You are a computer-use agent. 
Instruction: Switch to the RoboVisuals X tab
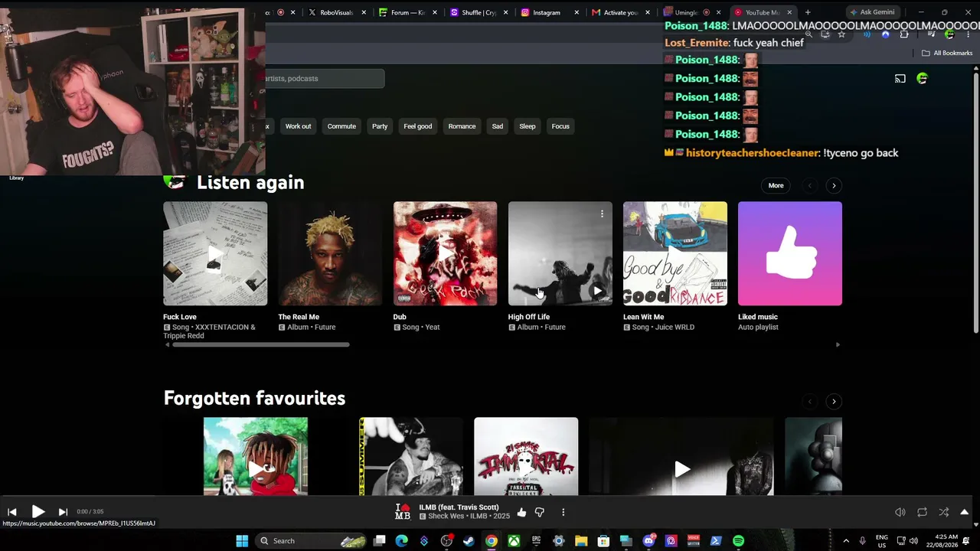338,12
